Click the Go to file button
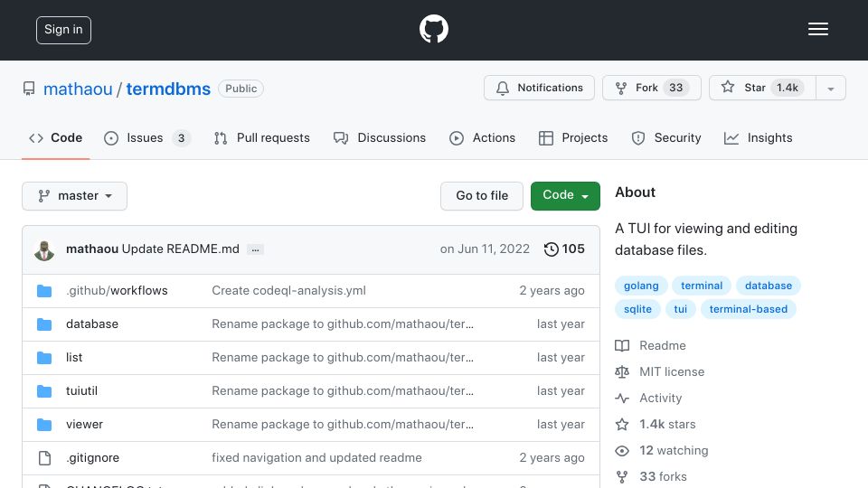 click(x=482, y=196)
